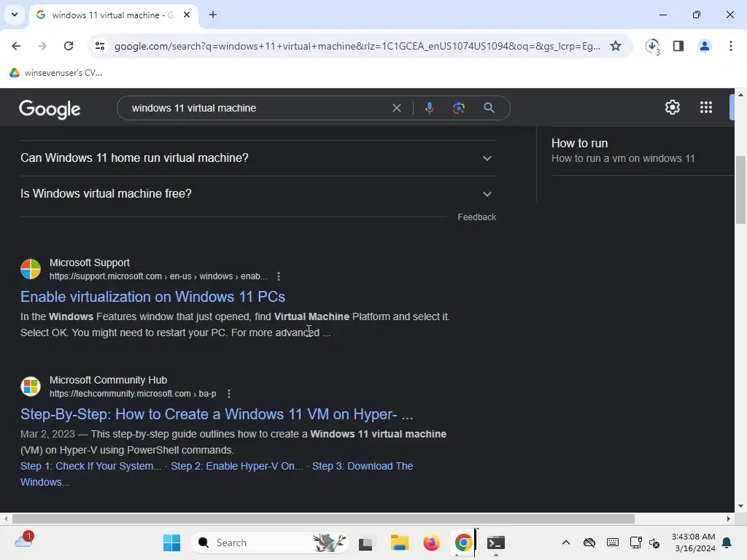This screenshot has width=747, height=560.
Task: Submit search with the magnifier icon
Action: point(489,108)
